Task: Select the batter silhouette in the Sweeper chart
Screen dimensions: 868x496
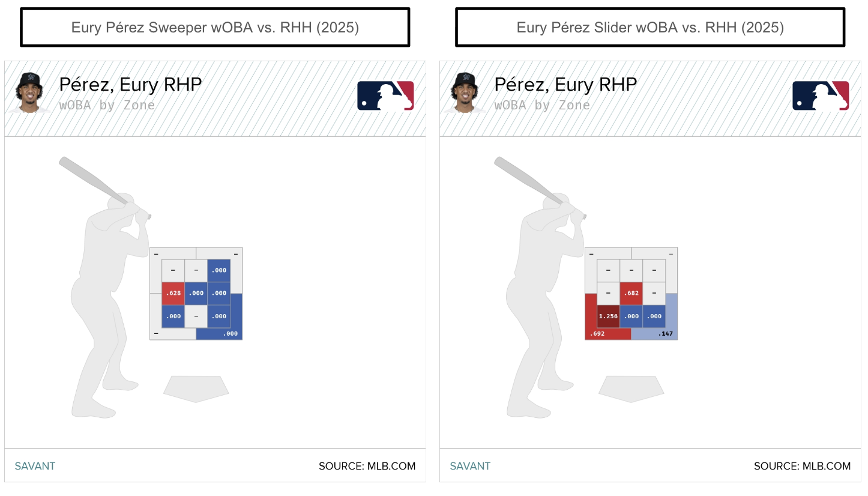Action: point(99,312)
